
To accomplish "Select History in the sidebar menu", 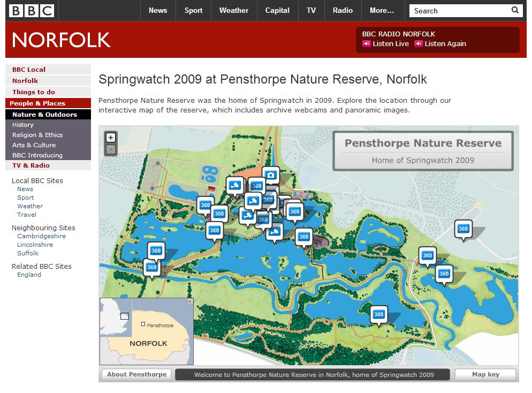I will (23, 125).
